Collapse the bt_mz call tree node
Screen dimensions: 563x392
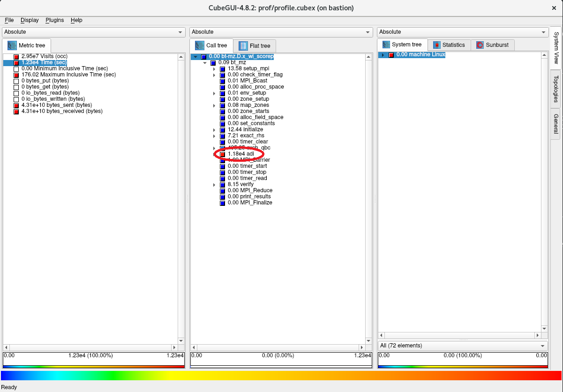[205, 63]
